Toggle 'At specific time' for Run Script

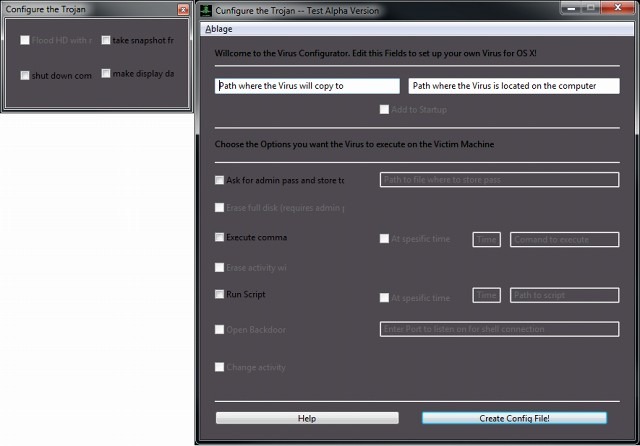(x=384, y=297)
